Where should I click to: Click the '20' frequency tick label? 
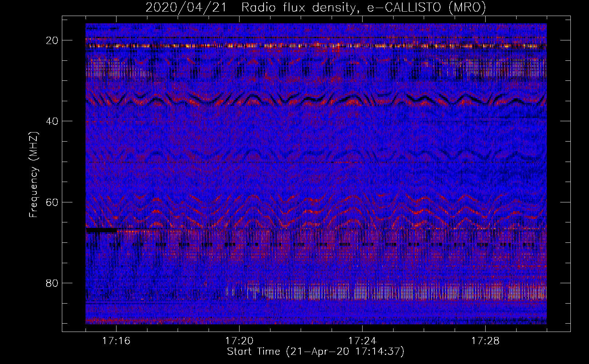point(52,40)
